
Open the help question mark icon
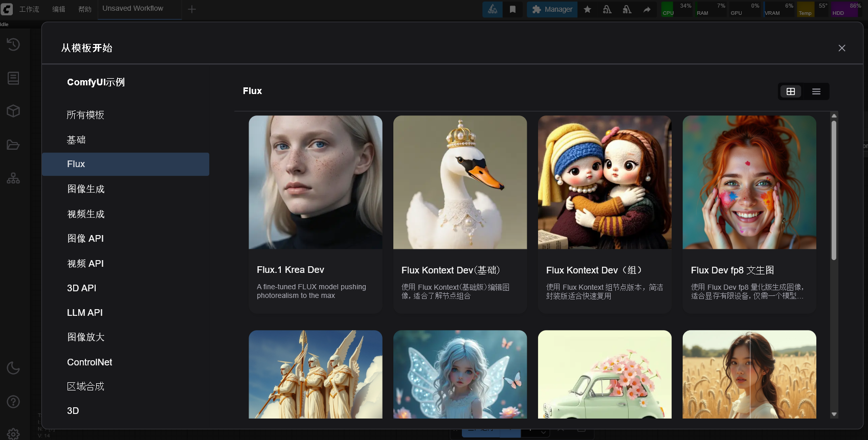pos(13,402)
